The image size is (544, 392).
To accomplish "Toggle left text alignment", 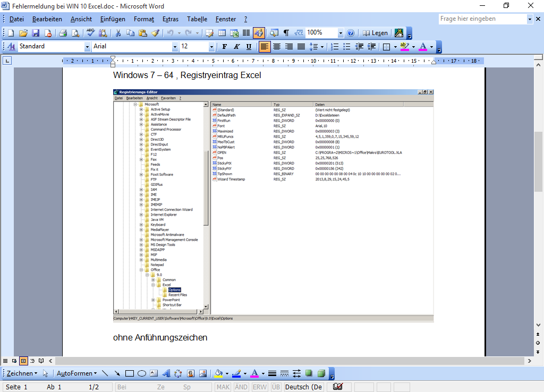I will point(265,47).
